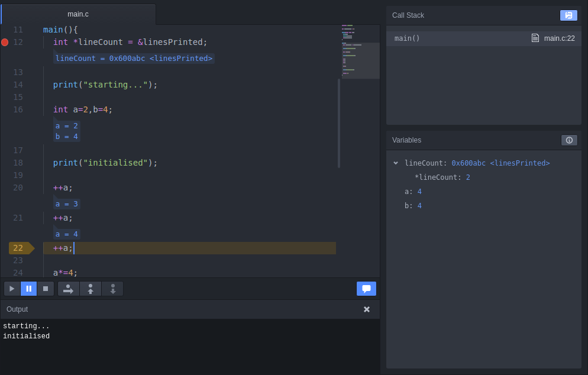Click the inline hint a = 3

tap(67, 204)
